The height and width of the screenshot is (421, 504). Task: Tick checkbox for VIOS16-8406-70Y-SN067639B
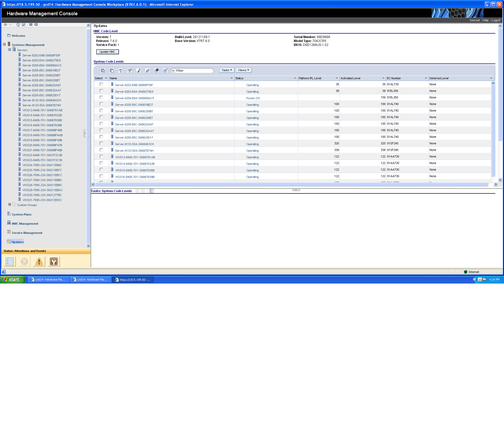101,176
